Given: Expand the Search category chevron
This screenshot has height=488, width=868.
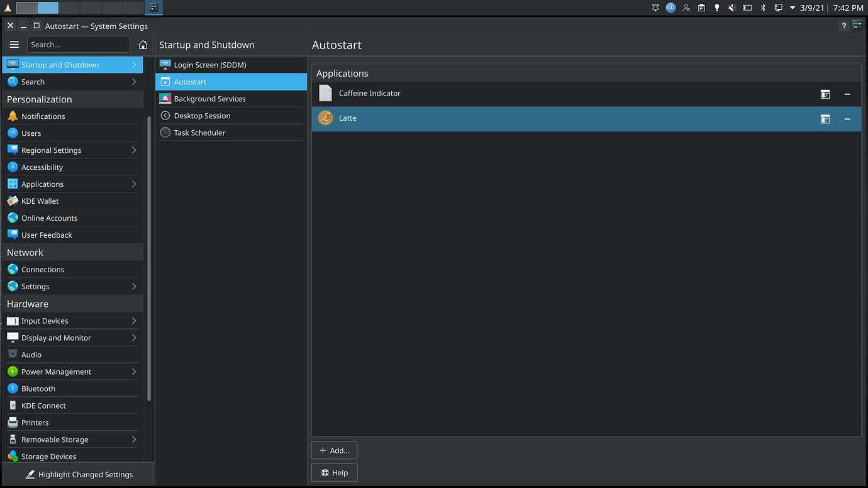Looking at the screenshot, I should pos(134,82).
